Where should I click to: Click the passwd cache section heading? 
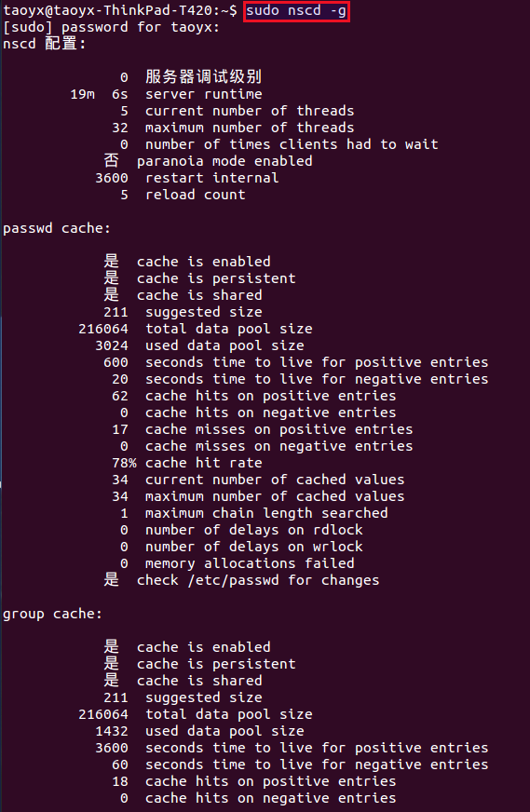click(57, 228)
